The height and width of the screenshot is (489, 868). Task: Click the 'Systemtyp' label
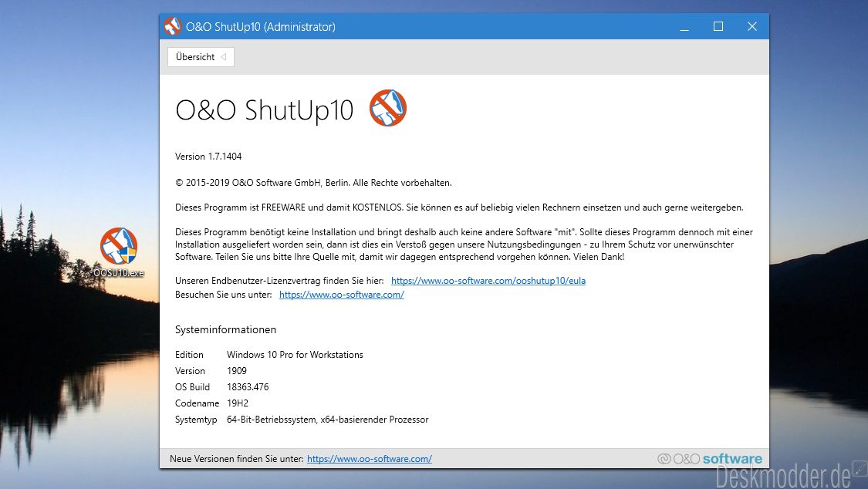pyautogui.click(x=196, y=420)
